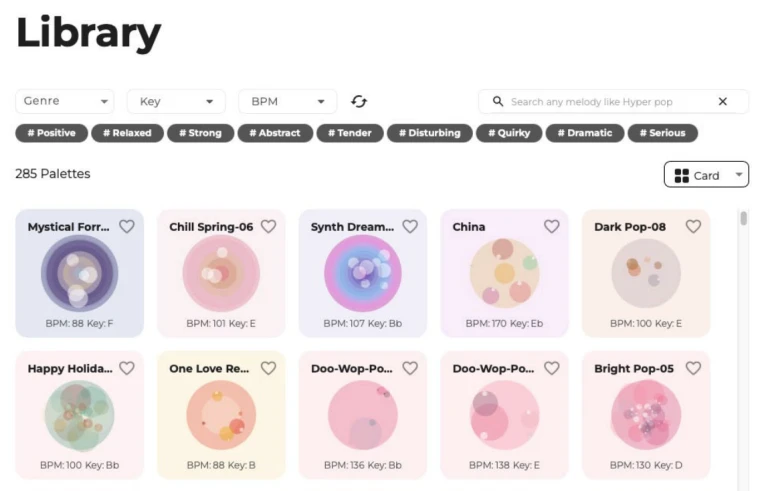Enable the # Quirky tag filter
The width and height of the screenshot is (760, 491).
(x=510, y=133)
